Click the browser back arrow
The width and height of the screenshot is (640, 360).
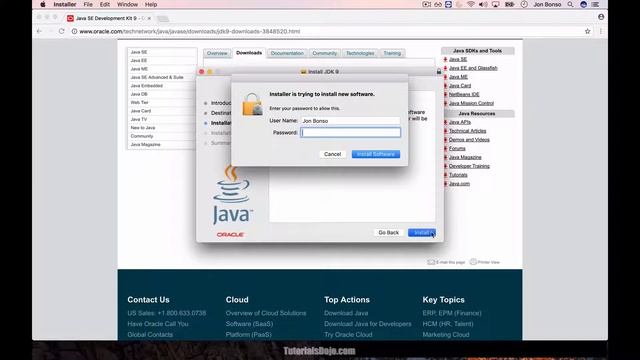[40, 31]
